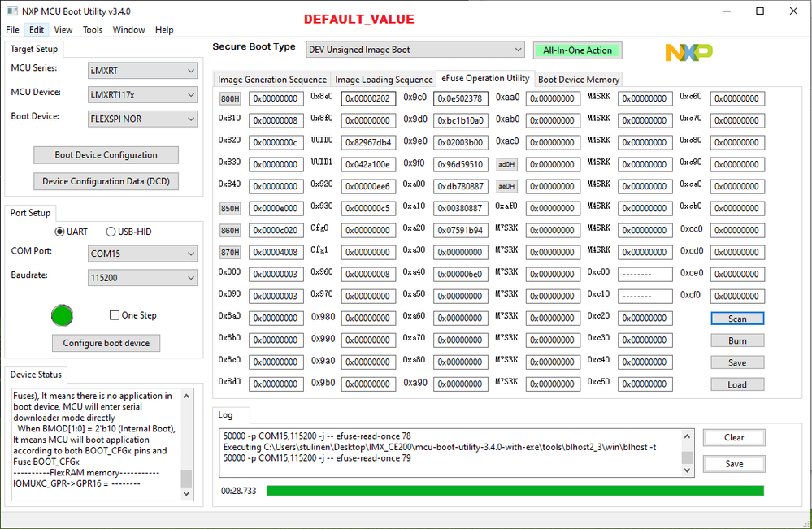Image resolution: width=812 pixels, height=529 pixels.
Task: Click the 850H fuse button
Action: [230, 208]
